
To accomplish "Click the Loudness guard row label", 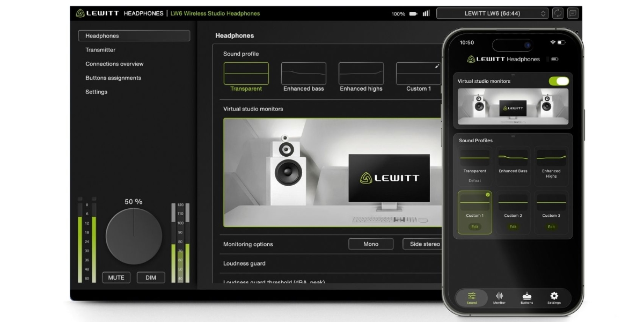I will [244, 264].
